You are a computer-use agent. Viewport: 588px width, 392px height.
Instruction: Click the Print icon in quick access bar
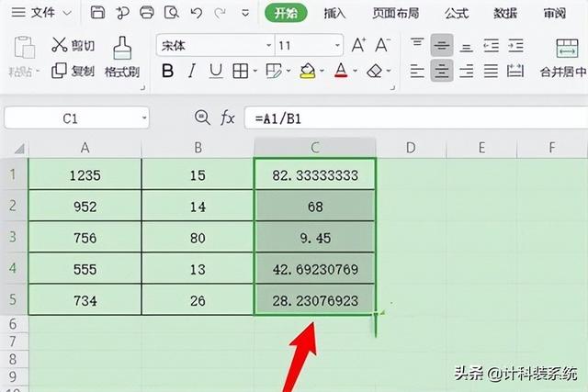click(147, 13)
